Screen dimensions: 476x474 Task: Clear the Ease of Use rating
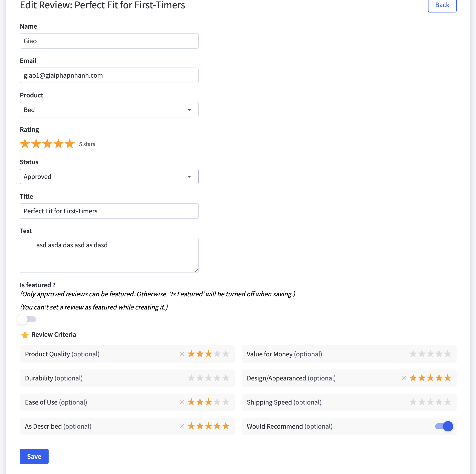click(x=182, y=402)
